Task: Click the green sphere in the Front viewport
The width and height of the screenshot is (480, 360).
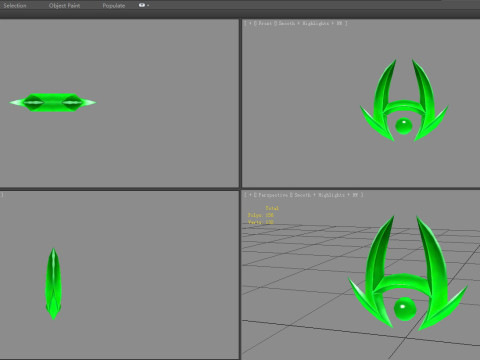Action: pyautogui.click(x=404, y=126)
